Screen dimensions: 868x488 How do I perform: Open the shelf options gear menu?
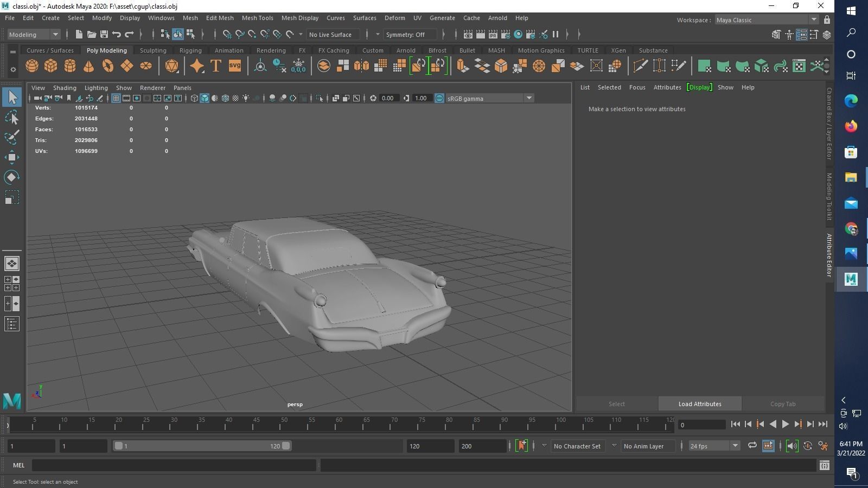click(x=13, y=69)
